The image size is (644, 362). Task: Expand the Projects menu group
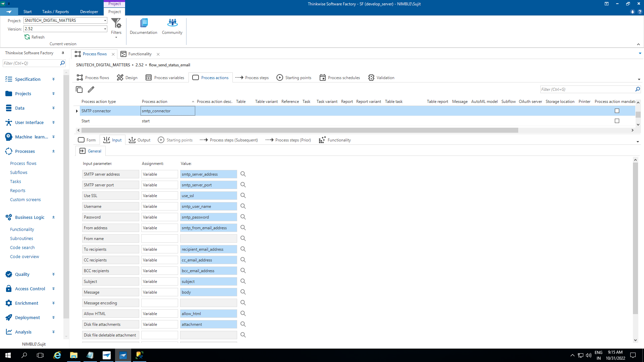pos(31,94)
